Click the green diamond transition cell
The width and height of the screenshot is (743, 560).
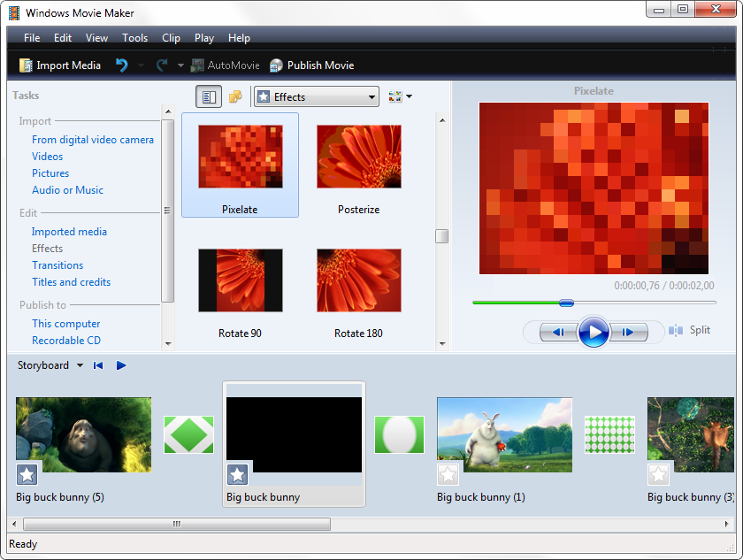tap(188, 434)
